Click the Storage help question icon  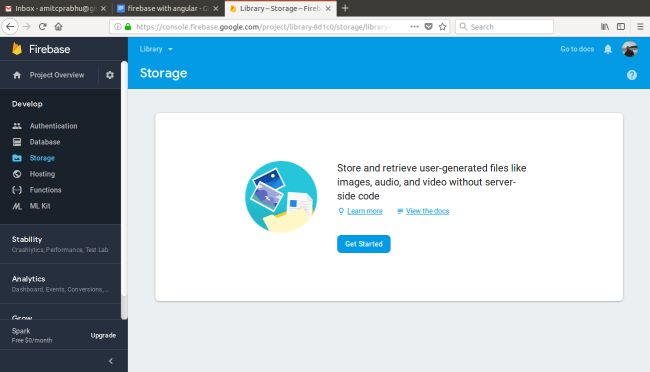(632, 75)
